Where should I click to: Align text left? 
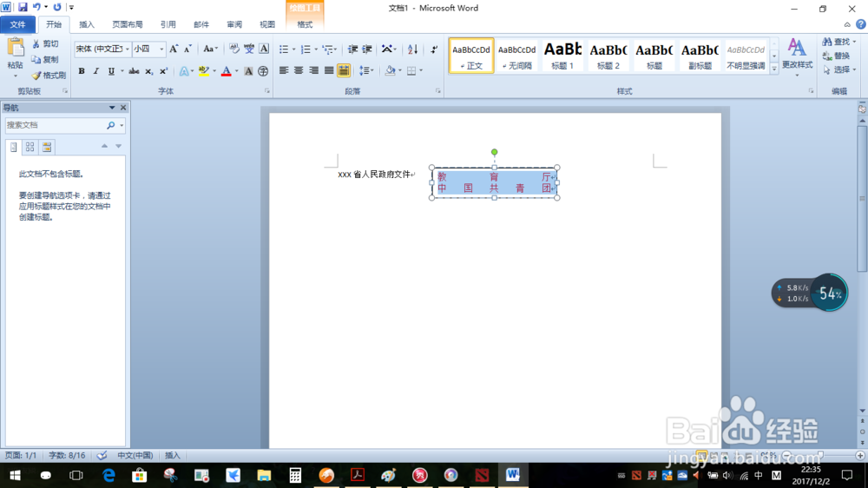[284, 70]
